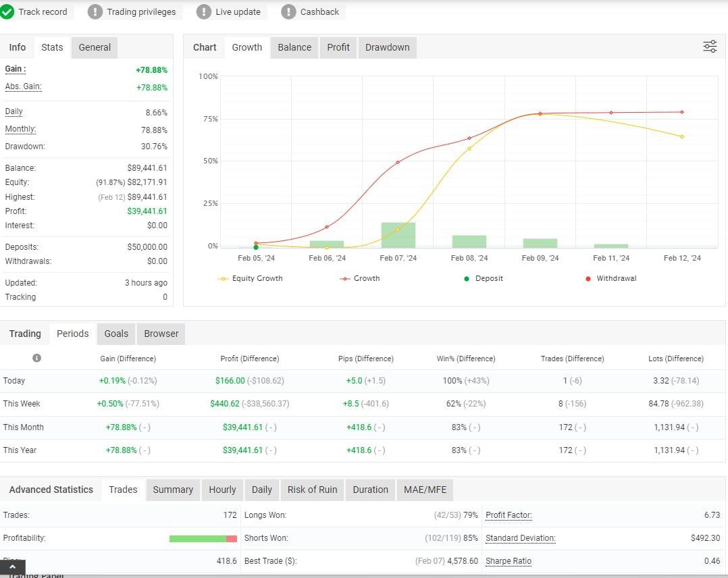Screen dimensions: 728x578
Task: Click the info icon in Trading periods table
Action: coord(36,358)
